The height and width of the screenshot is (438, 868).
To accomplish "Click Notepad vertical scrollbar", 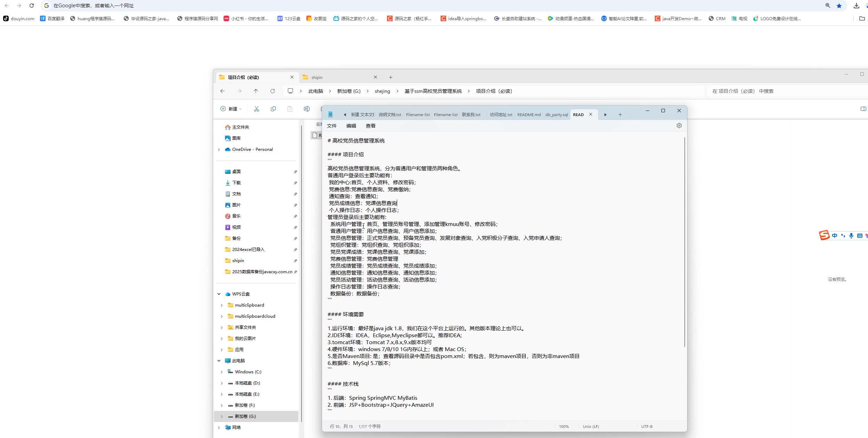I will pos(684,242).
